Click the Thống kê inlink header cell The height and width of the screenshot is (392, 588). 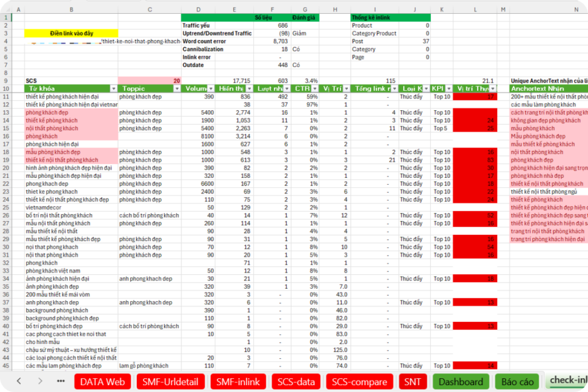click(374, 18)
